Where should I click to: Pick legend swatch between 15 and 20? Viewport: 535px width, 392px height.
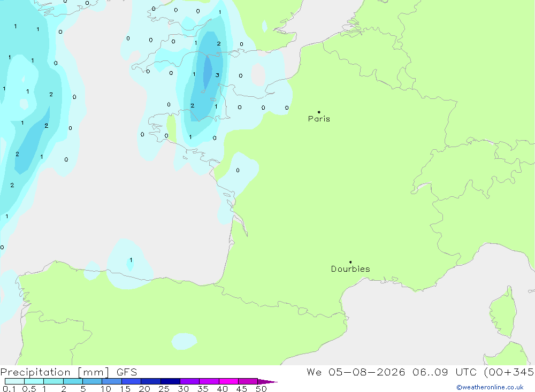(132, 381)
